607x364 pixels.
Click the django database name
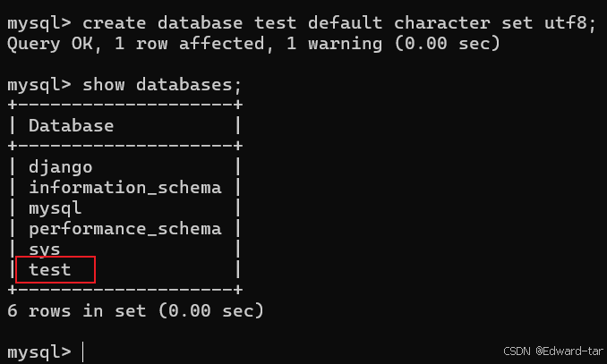tap(60, 166)
